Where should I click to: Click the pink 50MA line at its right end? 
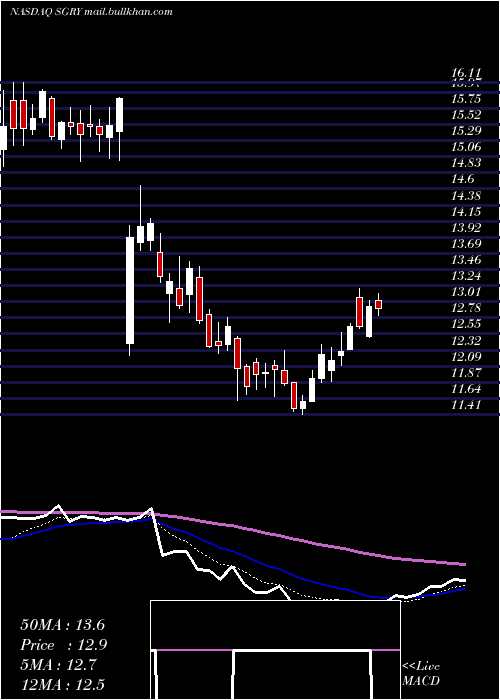463,564
